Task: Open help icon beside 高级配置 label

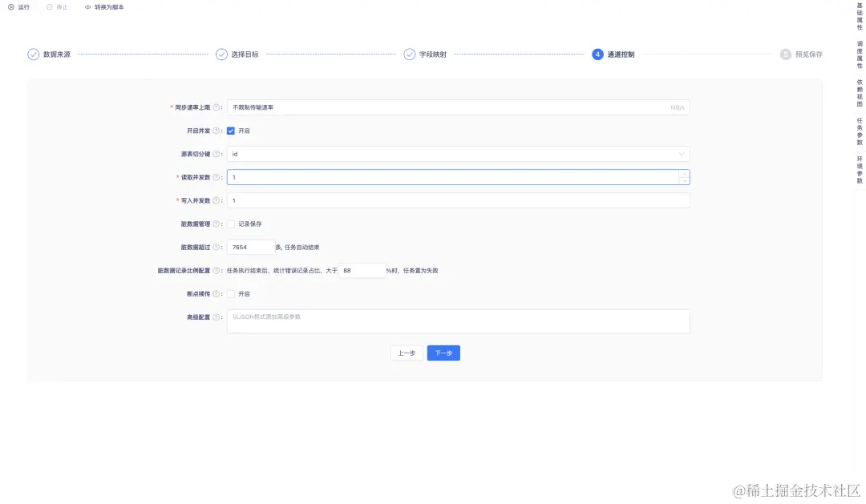Action: pyautogui.click(x=216, y=317)
